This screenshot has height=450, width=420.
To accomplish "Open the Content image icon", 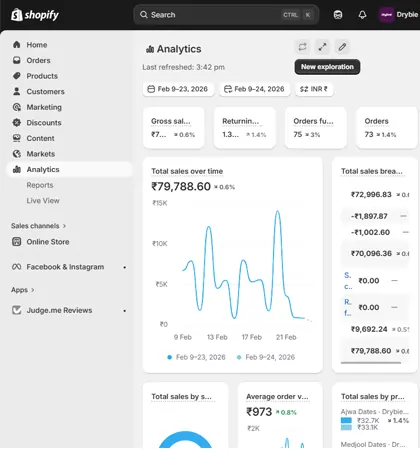I will tap(17, 138).
